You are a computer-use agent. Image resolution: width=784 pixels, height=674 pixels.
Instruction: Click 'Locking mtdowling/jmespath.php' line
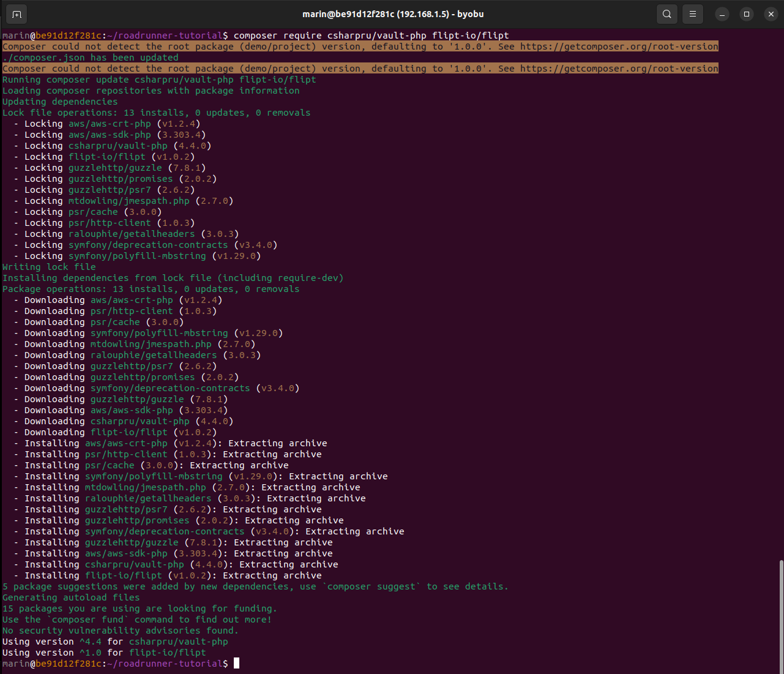coord(124,201)
